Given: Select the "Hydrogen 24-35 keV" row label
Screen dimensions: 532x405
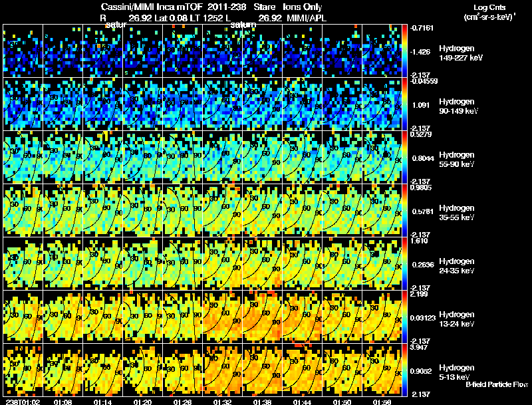Looking at the screenshot, I should pyautogui.click(x=456, y=266).
